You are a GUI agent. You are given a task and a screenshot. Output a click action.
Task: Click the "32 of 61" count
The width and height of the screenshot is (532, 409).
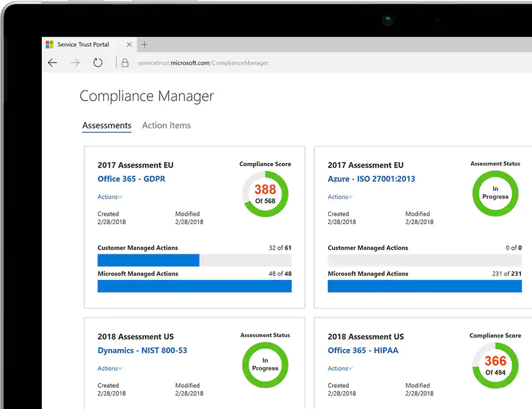pos(280,248)
